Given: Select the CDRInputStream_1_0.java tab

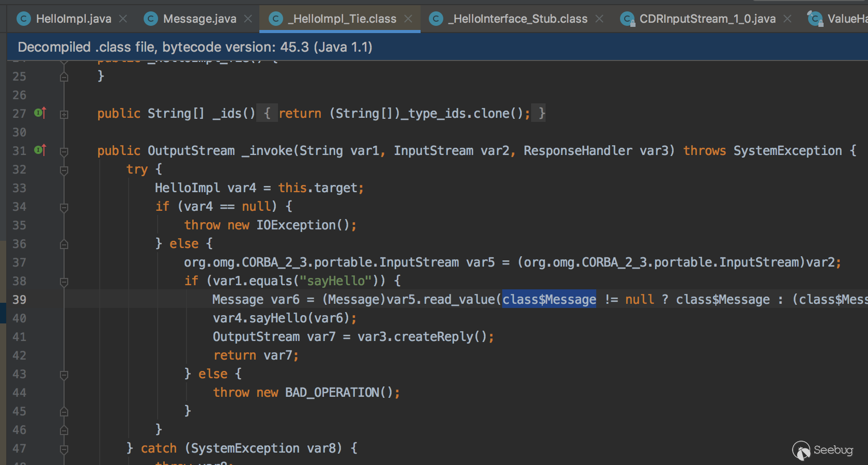Looking at the screenshot, I should [x=707, y=19].
